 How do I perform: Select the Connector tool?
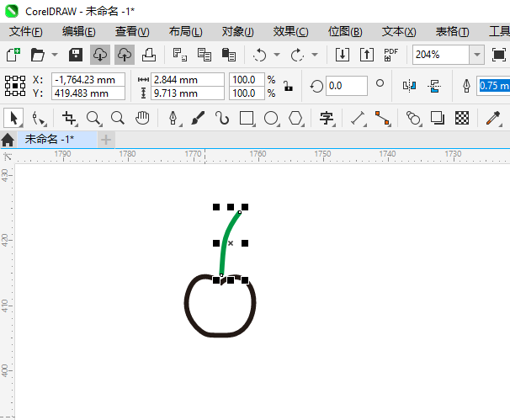pos(382,118)
